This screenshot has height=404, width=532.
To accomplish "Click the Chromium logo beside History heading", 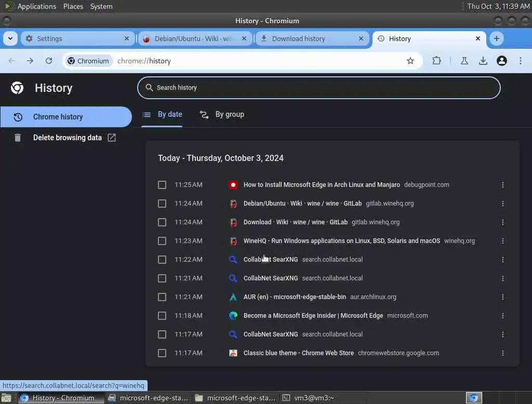I will click(17, 88).
